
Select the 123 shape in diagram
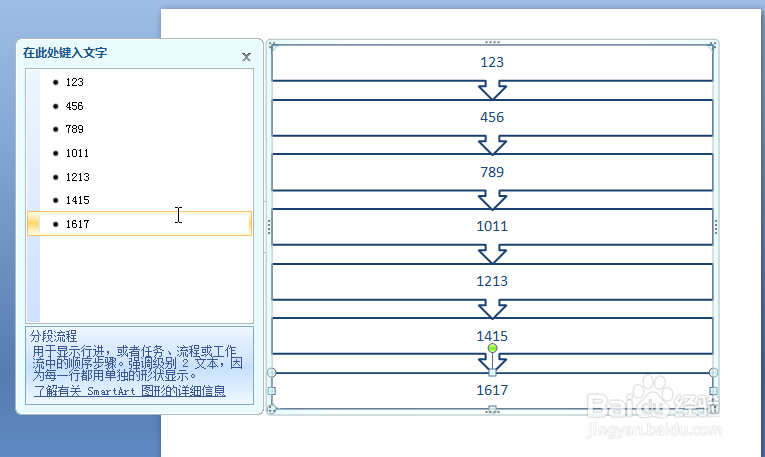pyautogui.click(x=492, y=62)
